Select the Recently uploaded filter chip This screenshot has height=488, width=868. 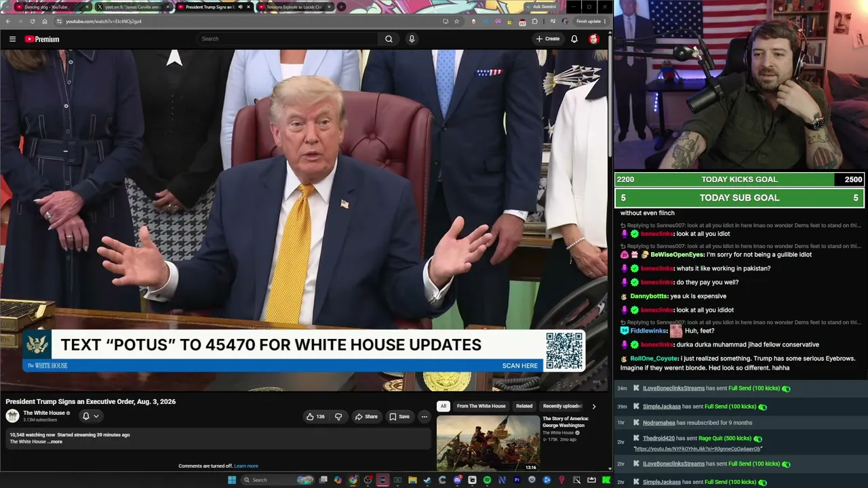tap(562, 406)
